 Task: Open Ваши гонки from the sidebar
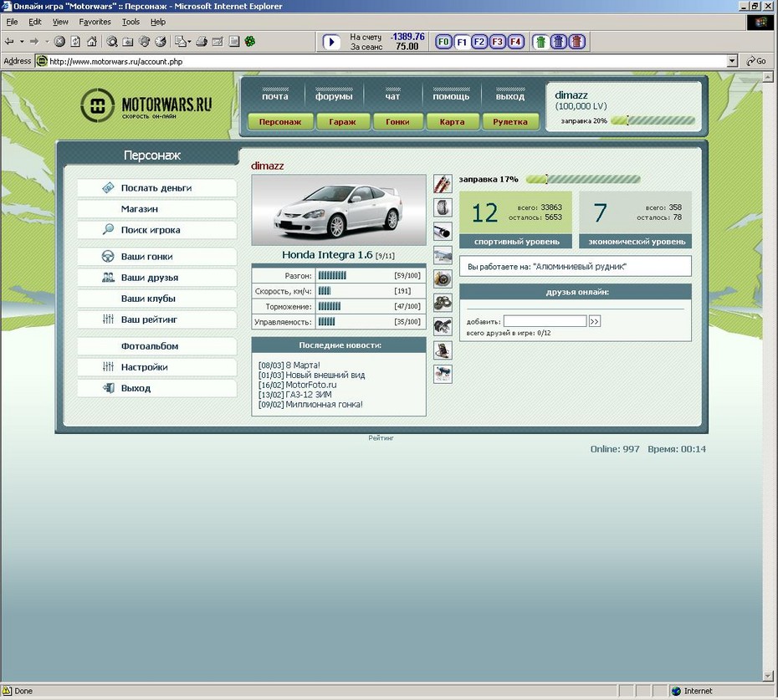click(156, 257)
